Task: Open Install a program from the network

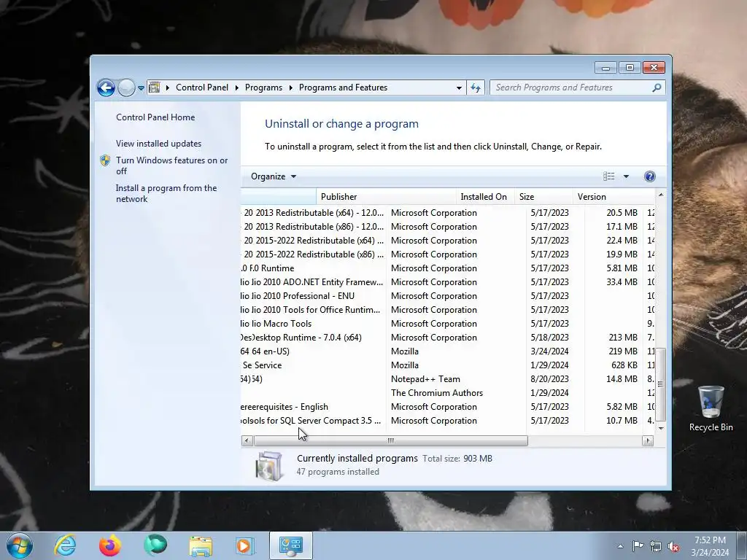Action: coord(166,193)
